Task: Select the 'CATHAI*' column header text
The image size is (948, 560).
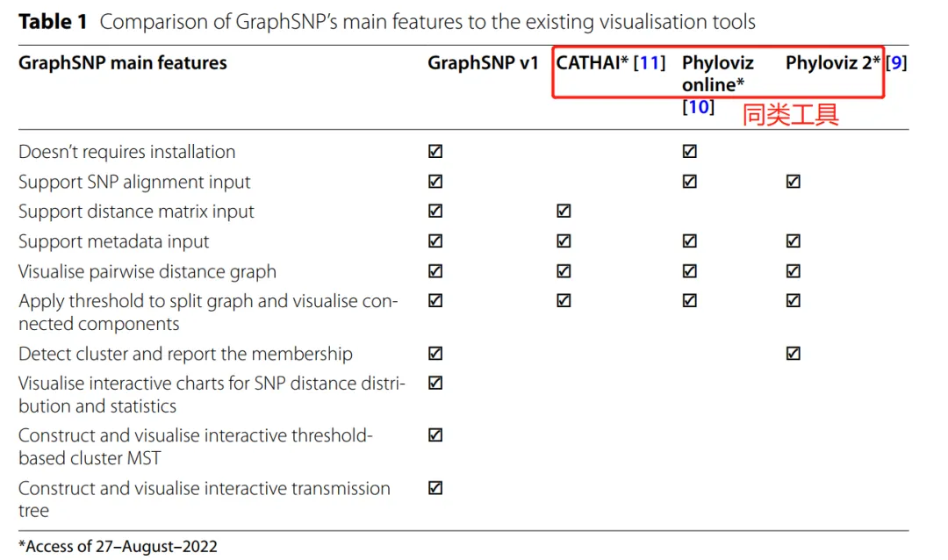Action: point(592,63)
